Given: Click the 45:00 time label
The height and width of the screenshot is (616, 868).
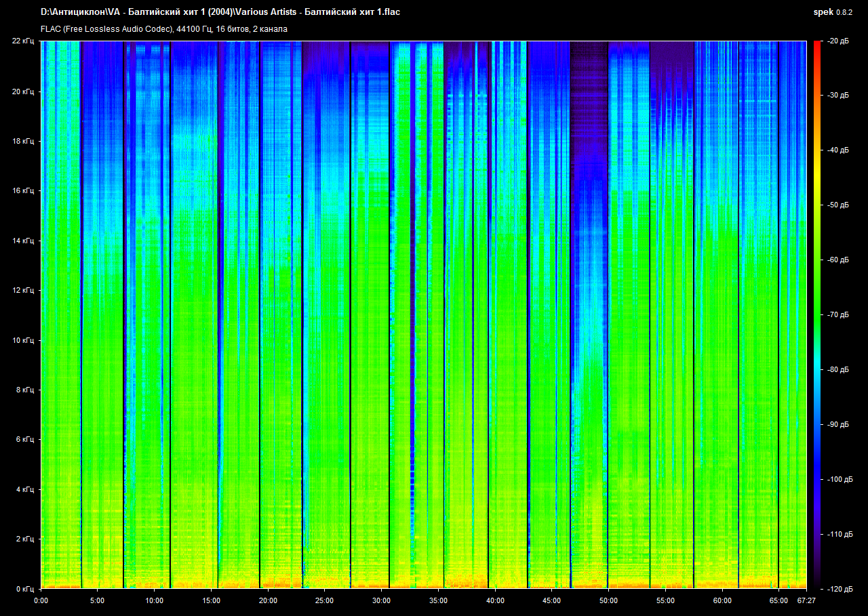Looking at the screenshot, I should click(x=551, y=600).
